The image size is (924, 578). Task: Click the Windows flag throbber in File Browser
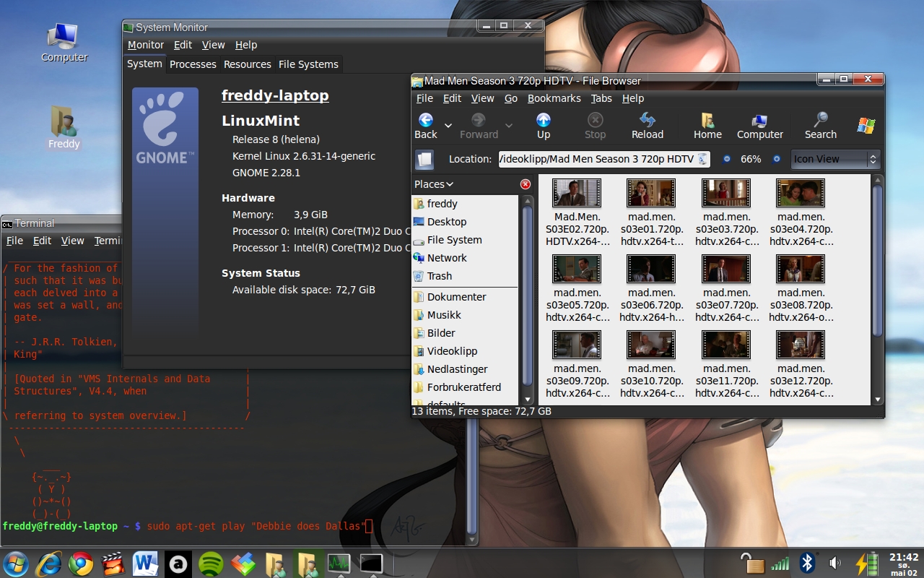[x=866, y=126]
